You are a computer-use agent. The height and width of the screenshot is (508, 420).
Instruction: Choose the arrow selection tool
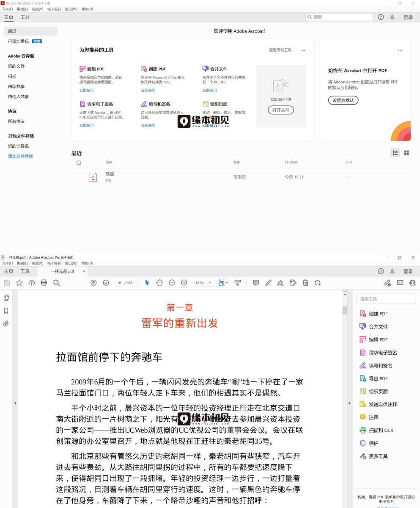147,283
